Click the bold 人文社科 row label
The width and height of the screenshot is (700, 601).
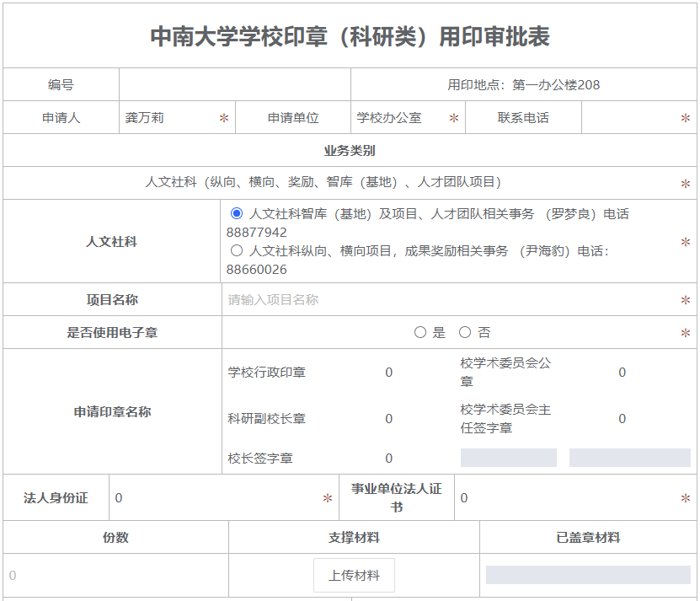pyautogui.click(x=111, y=241)
